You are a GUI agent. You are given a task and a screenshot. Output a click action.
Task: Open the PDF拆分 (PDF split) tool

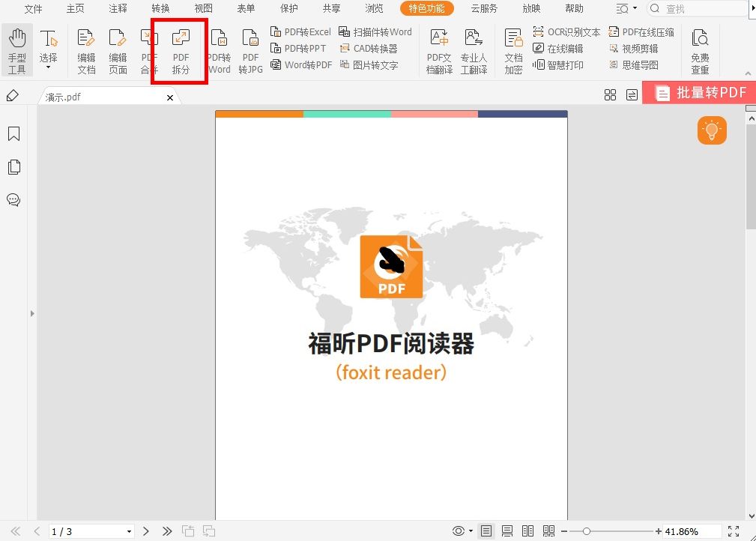(x=179, y=49)
